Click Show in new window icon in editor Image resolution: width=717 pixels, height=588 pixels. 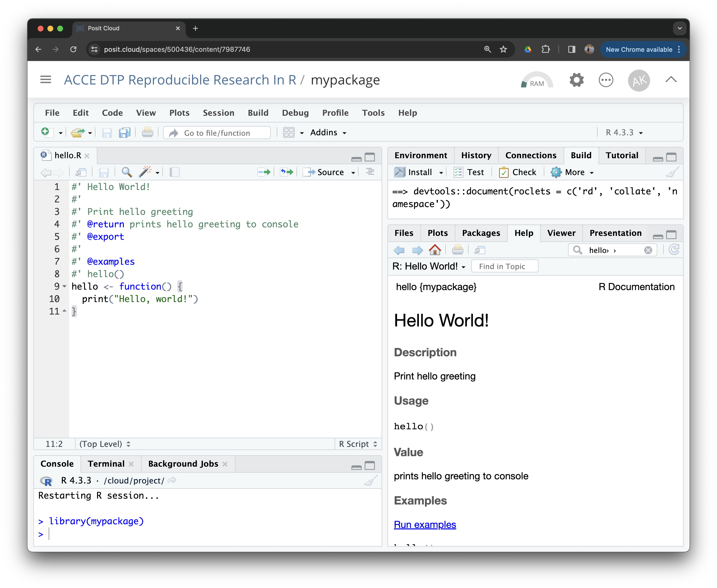coord(81,172)
